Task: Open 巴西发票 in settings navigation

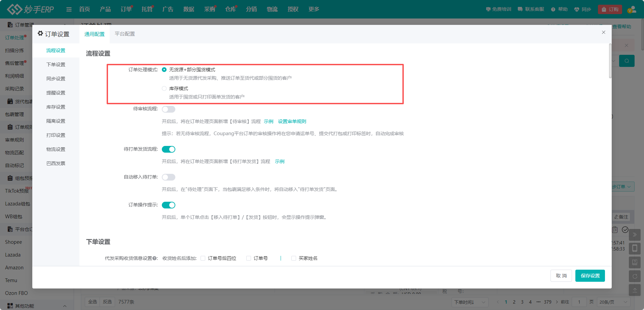Action: [x=56, y=163]
